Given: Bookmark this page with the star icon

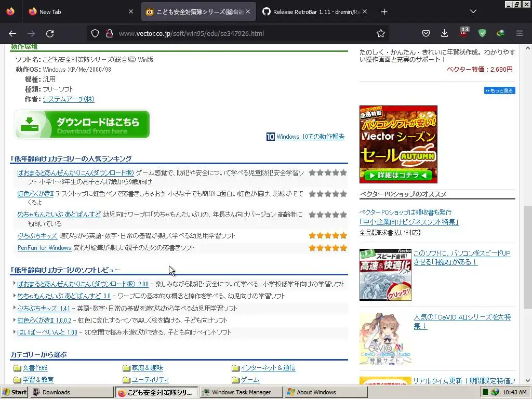Looking at the screenshot, I should coord(381,33).
